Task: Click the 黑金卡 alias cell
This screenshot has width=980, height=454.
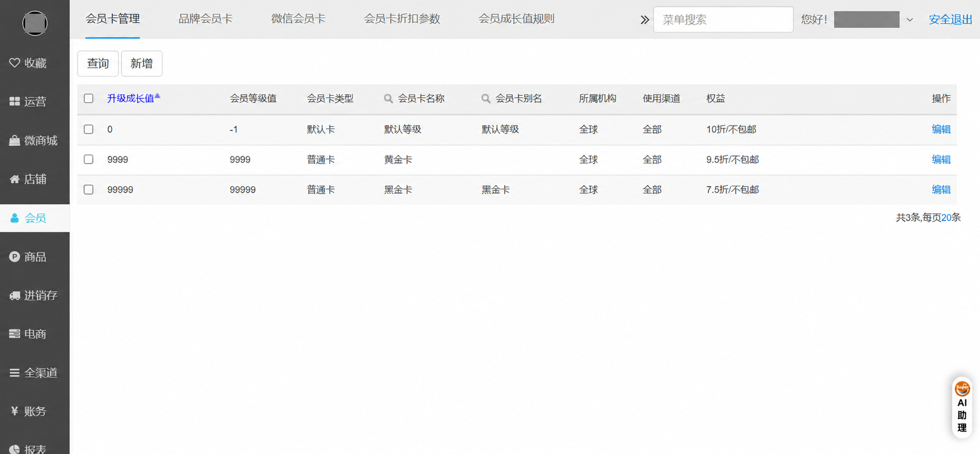Action: tap(496, 189)
